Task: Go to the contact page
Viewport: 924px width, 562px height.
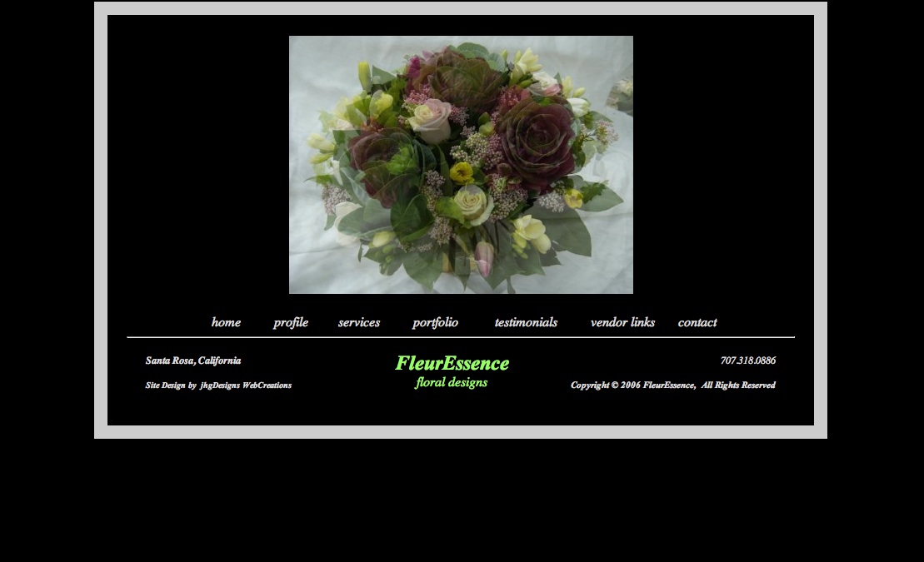Action: [x=697, y=323]
